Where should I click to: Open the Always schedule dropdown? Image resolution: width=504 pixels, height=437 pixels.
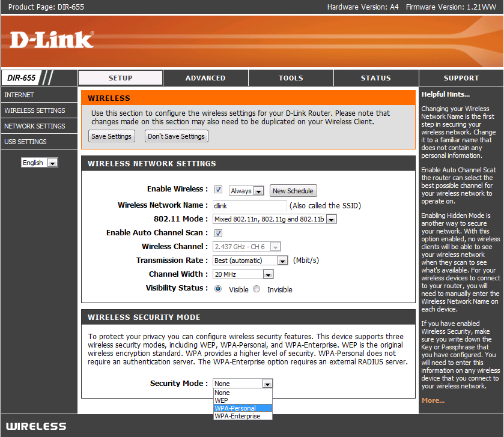click(246, 191)
